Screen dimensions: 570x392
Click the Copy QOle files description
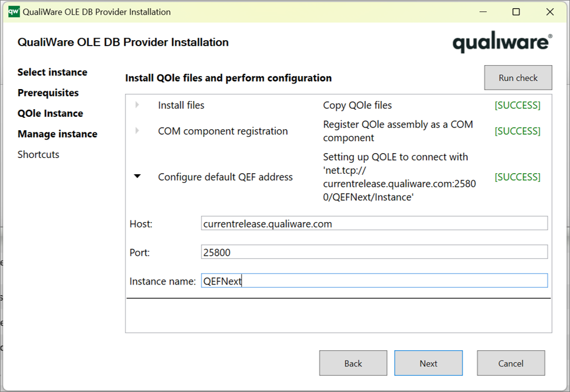pyautogui.click(x=357, y=105)
